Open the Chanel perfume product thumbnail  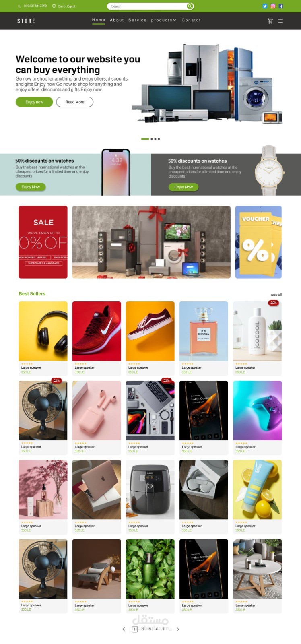tap(204, 331)
